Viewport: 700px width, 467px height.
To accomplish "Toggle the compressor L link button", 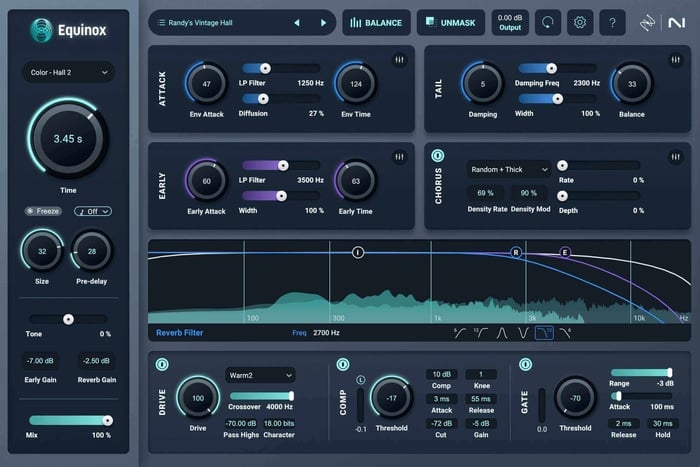I will pos(361,380).
